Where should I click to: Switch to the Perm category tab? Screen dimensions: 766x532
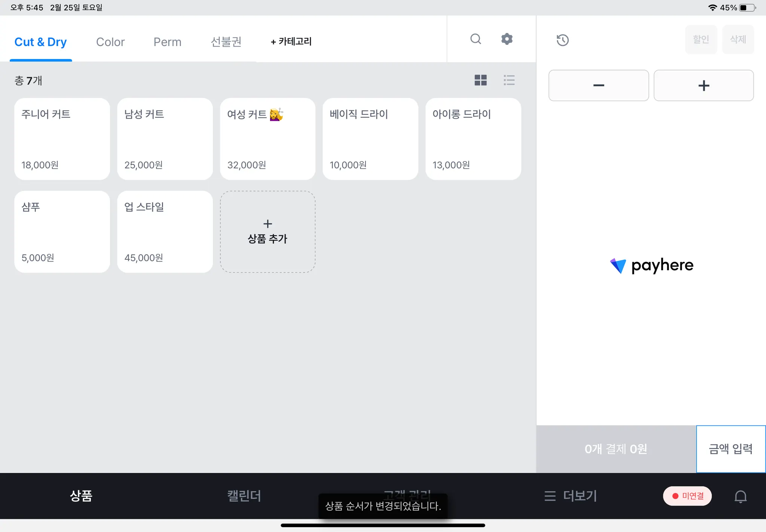(167, 42)
